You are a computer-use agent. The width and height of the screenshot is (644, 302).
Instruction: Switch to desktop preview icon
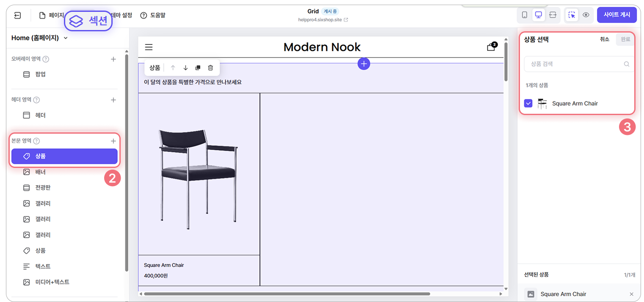[539, 15]
